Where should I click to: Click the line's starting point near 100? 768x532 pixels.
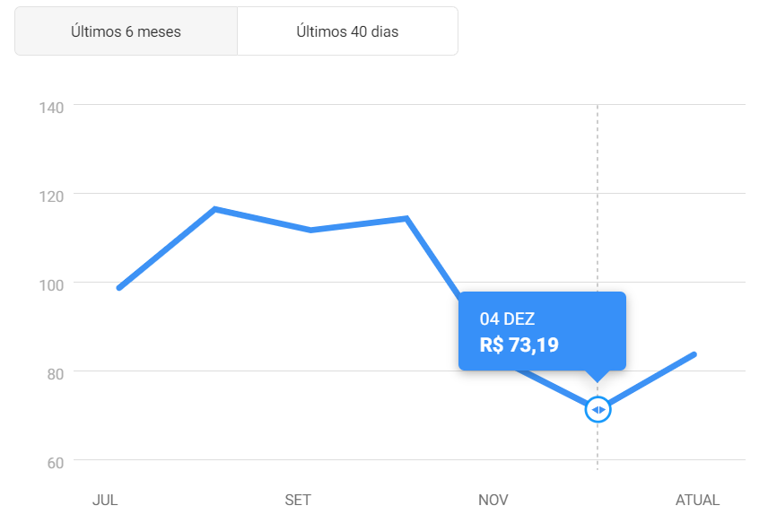[x=119, y=288]
